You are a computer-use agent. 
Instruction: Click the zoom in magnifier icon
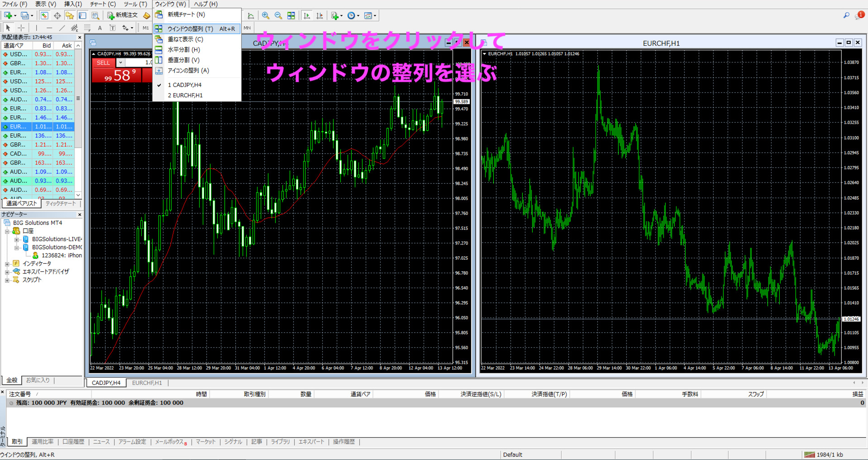tap(266, 16)
